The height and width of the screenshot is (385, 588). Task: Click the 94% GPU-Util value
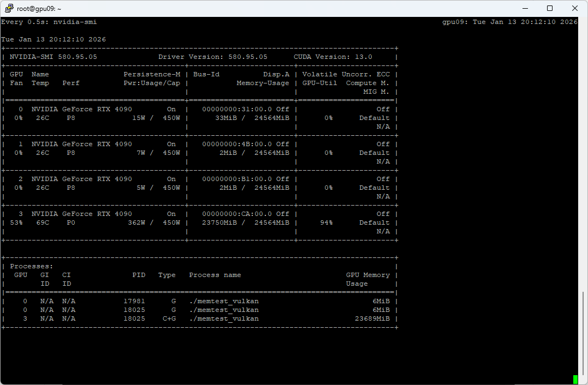326,222
